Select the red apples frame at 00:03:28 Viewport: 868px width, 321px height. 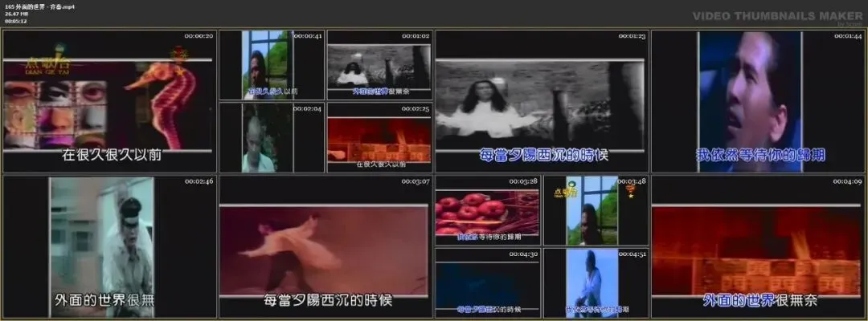[488, 210]
